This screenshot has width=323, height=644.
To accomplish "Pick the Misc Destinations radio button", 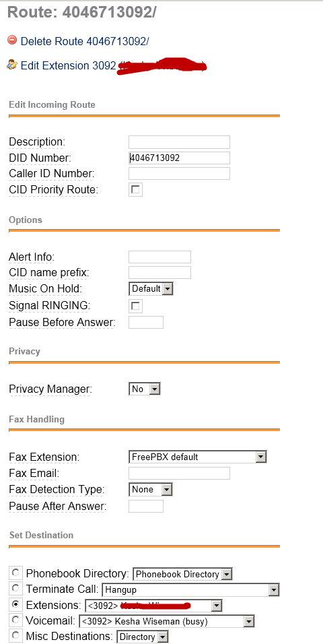I will coord(15,636).
